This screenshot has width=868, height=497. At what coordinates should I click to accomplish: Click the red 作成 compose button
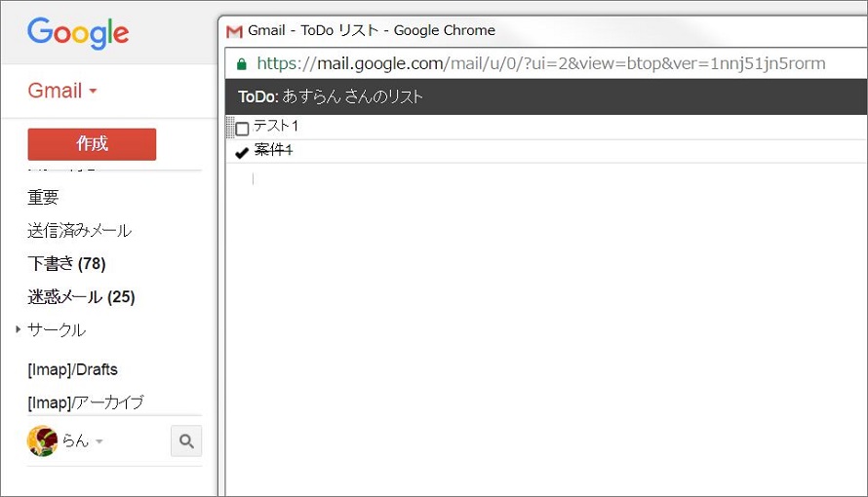(x=92, y=143)
